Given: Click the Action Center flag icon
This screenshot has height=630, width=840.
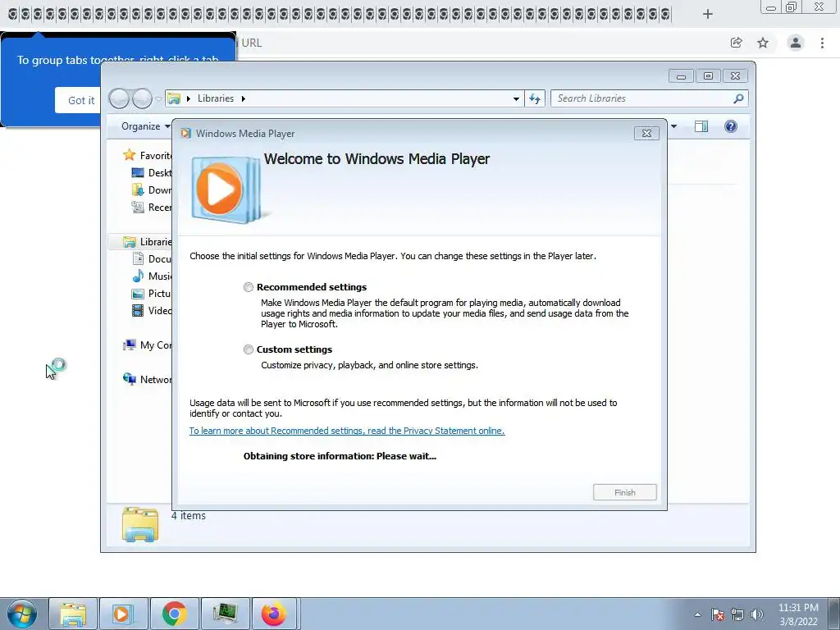Looking at the screenshot, I should pyautogui.click(x=718, y=614).
